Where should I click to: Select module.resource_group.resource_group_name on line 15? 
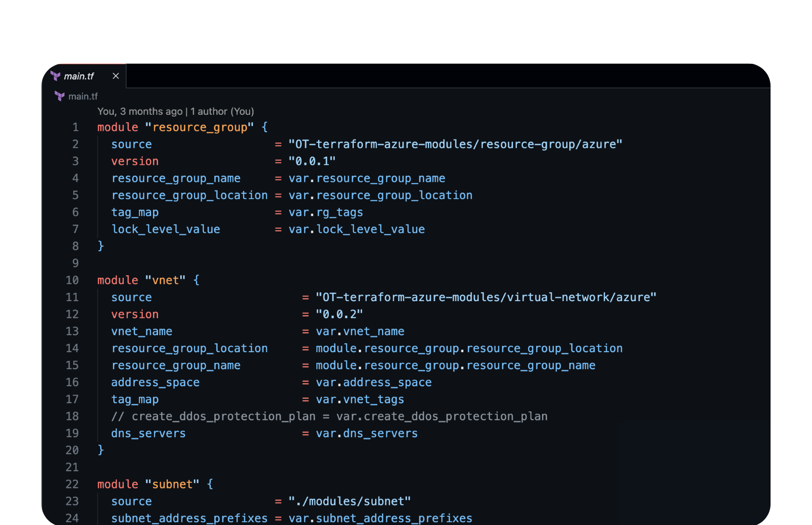(x=455, y=365)
